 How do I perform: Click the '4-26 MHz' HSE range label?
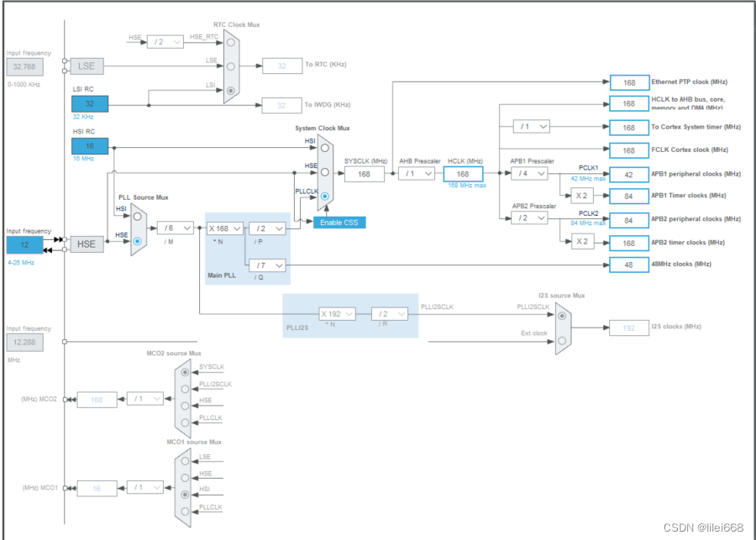pos(21,263)
